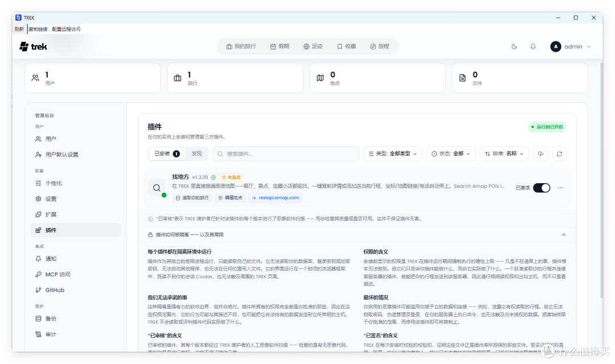Open 用户默认设置 in the sidebar
The image size is (615, 364).
pos(76,154)
